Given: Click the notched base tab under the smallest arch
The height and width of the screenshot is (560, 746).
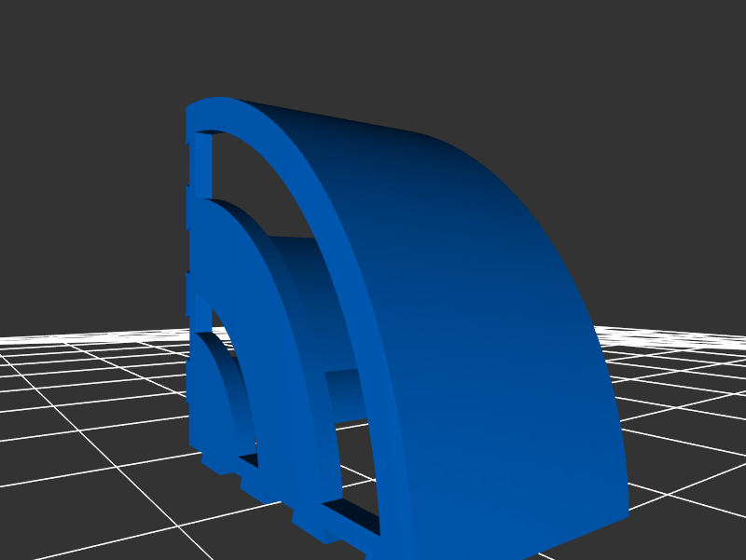Looking at the screenshot, I should [x=216, y=462].
